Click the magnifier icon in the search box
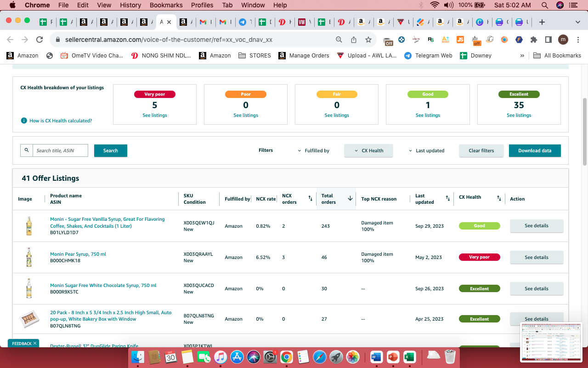Viewport: 588px width, 368px height. click(x=27, y=150)
